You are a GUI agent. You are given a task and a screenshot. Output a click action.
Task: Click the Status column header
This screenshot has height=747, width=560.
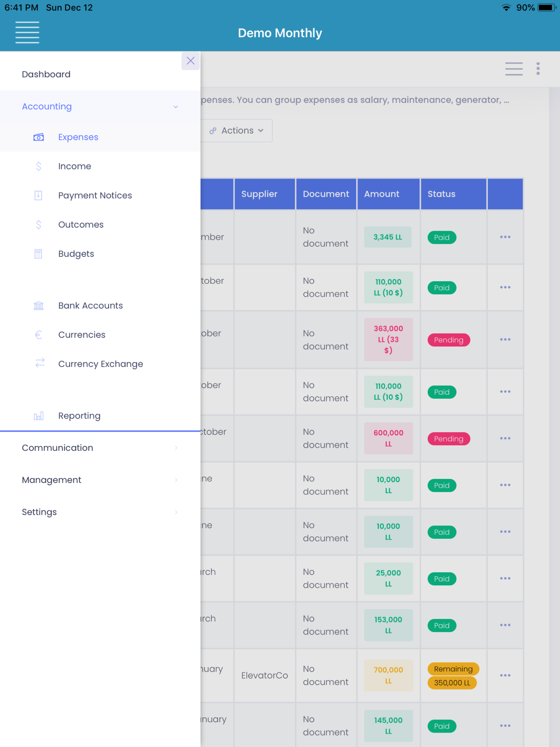pos(453,194)
